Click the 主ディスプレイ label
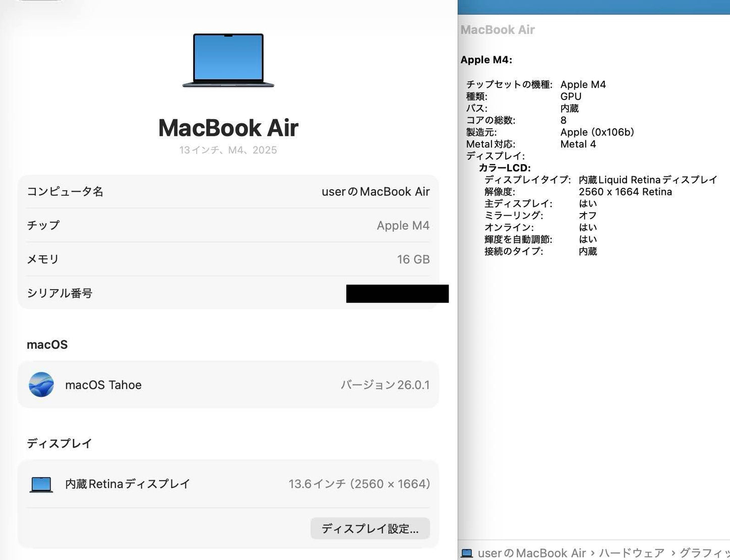This screenshot has width=730, height=560. (x=518, y=203)
